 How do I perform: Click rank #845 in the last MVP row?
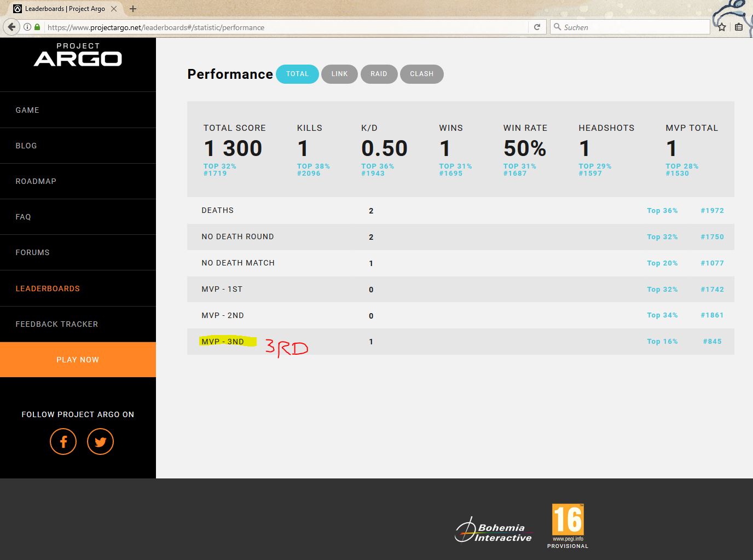(x=713, y=342)
